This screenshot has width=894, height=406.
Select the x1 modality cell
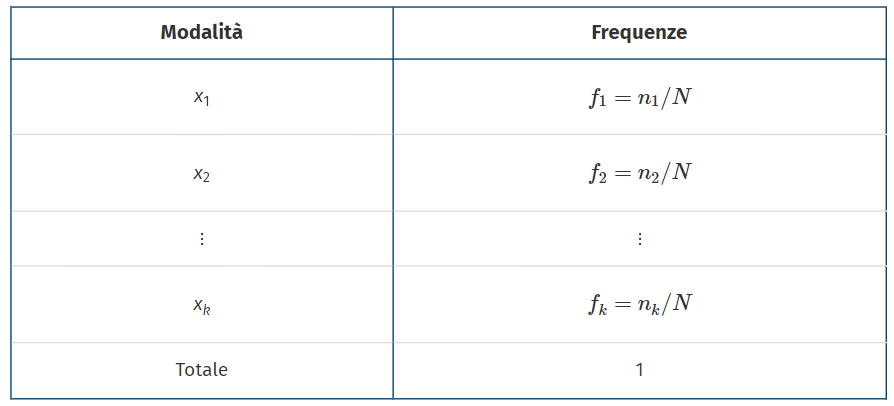pos(202,97)
